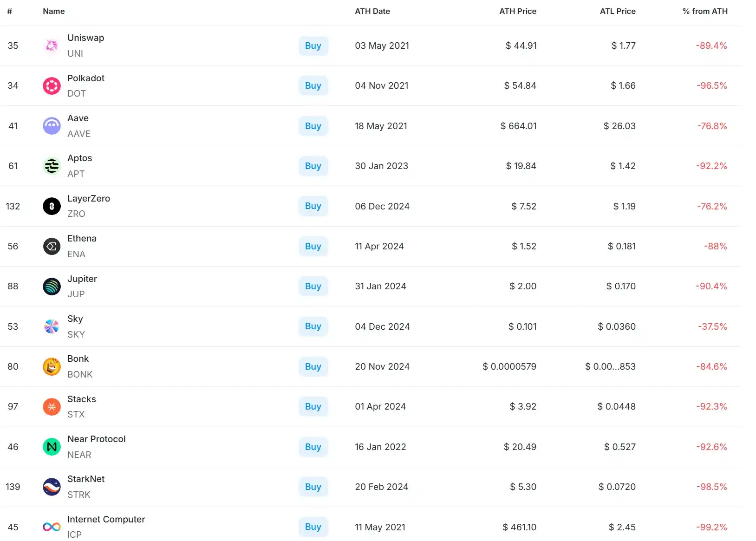Click the Uniswap unicorn logo icon
The width and height of the screenshot is (756, 541).
(x=52, y=46)
